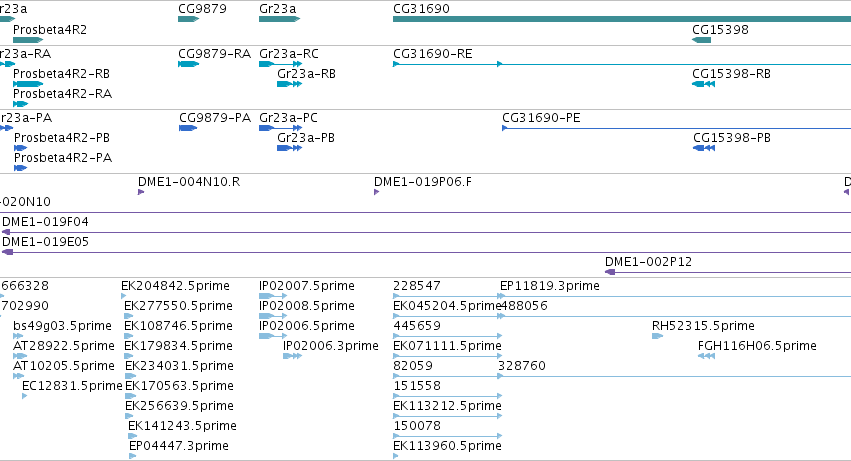Click the FGH116H06.5prime EST arrow glyph
The width and height of the screenshot is (851, 461).
click(x=706, y=356)
